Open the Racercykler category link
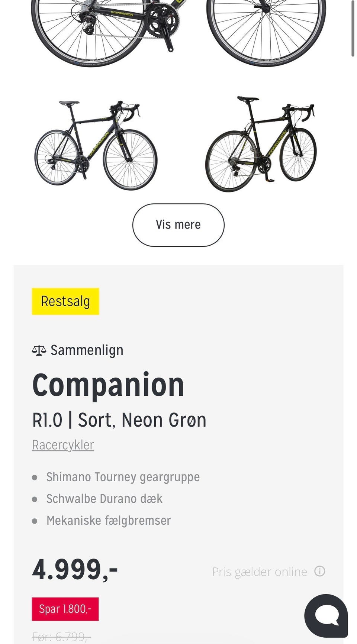 pyautogui.click(x=63, y=445)
